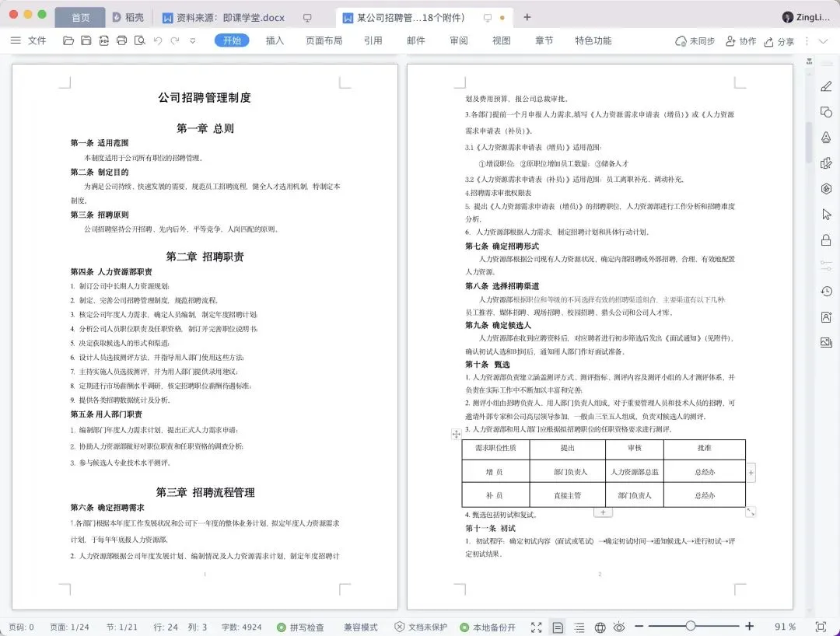Export to PDF icon in toolbar
Screen dimensions: 840x636
(x=104, y=40)
